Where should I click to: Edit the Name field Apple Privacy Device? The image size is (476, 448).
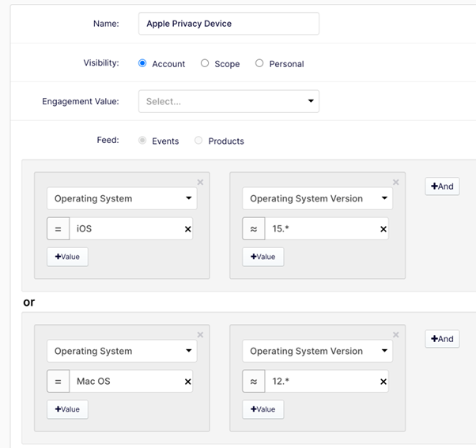pyautogui.click(x=229, y=24)
